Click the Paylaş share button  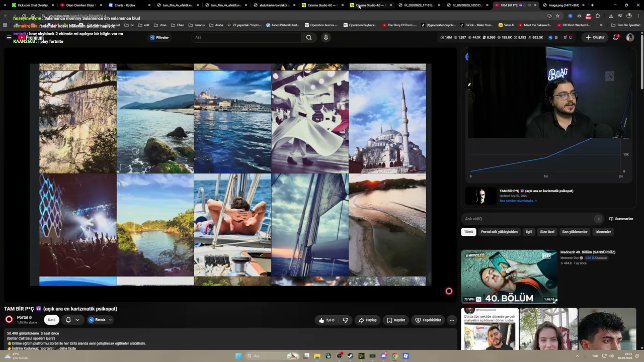pos(367,320)
